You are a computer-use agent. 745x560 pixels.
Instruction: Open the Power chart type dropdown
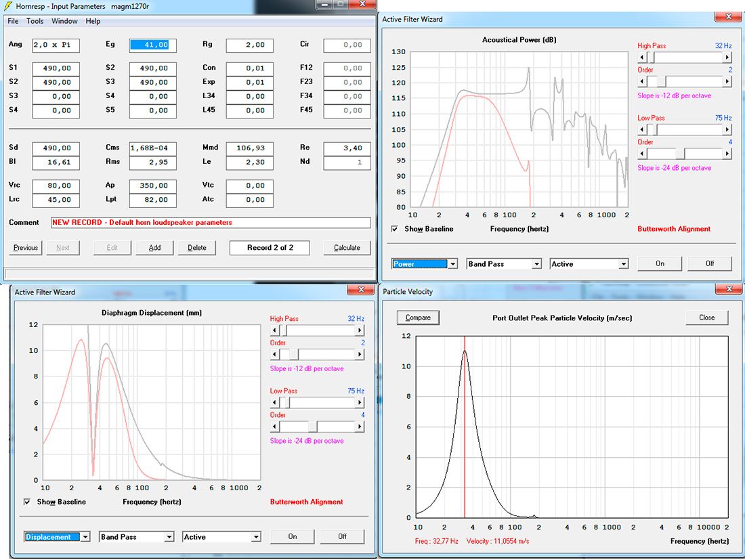pyautogui.click(x=452, y=264)
